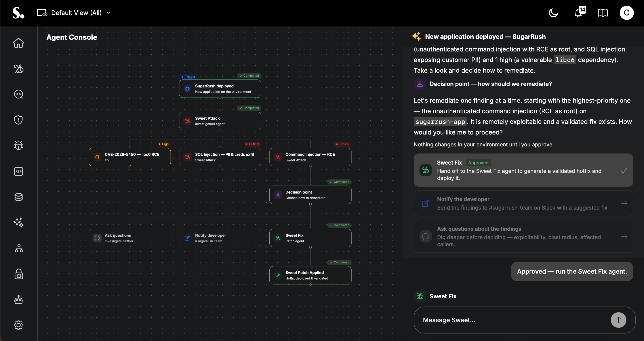Select the Sweet Attack investigation agent node
644x341 pixels.
pos(220,121)
